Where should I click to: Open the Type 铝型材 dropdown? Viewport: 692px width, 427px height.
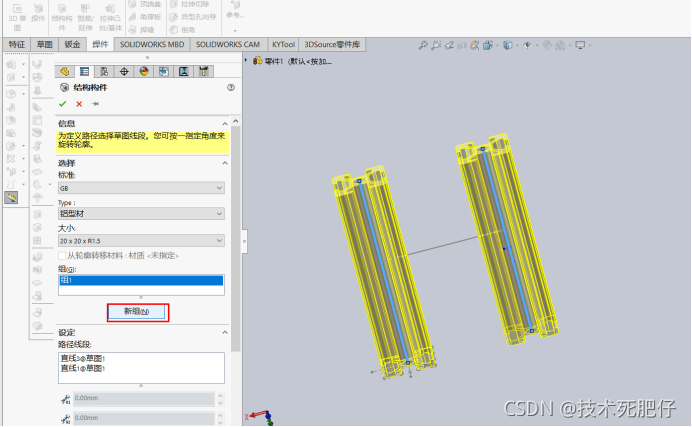(x=141, y=214)
